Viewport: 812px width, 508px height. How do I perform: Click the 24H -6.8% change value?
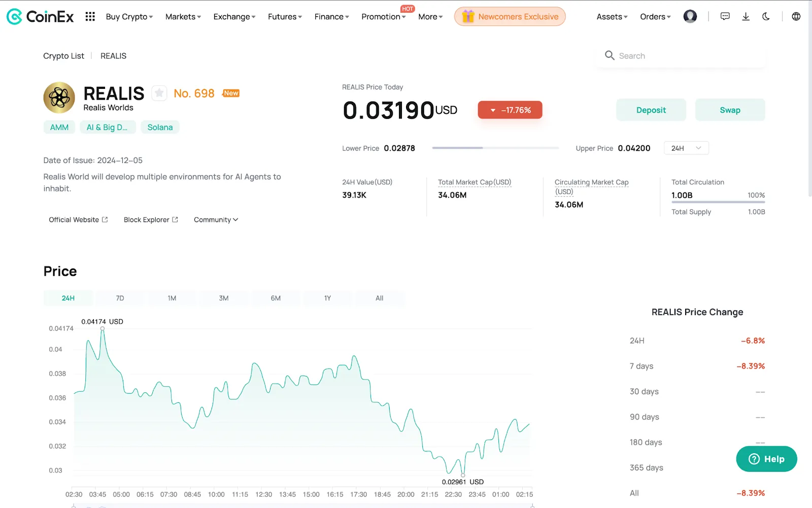(753, 340)
